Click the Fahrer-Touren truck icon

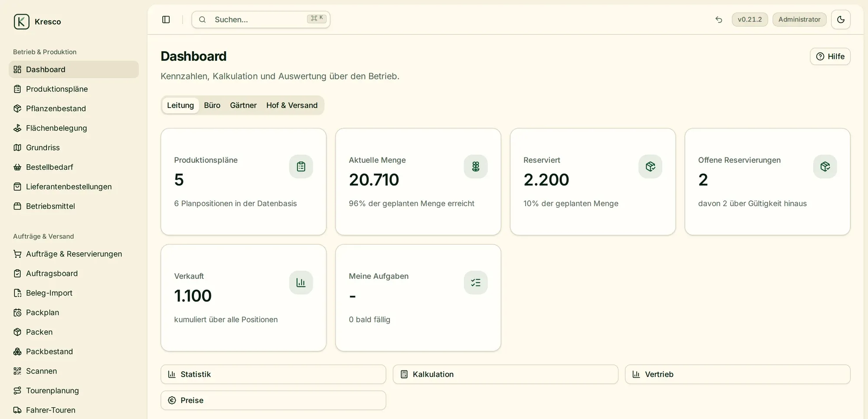[x=17, y=410]
